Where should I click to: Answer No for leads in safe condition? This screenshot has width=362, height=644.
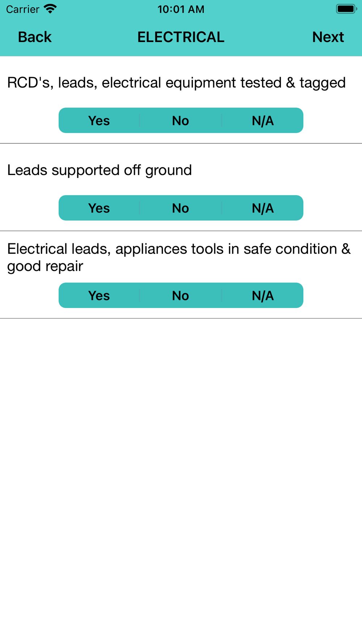[181, 296]
